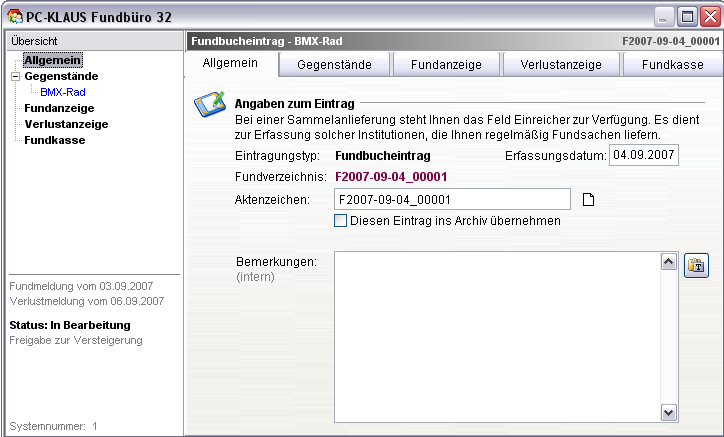724x437 pixels.
Task: Click the clipboard icon next to Bemerkungen
Action: [x=696, y=265]
